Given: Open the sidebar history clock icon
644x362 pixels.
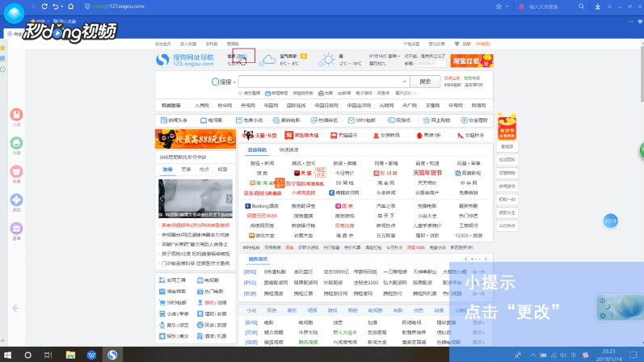Looking at the screenshot, I should click(3, 69).
